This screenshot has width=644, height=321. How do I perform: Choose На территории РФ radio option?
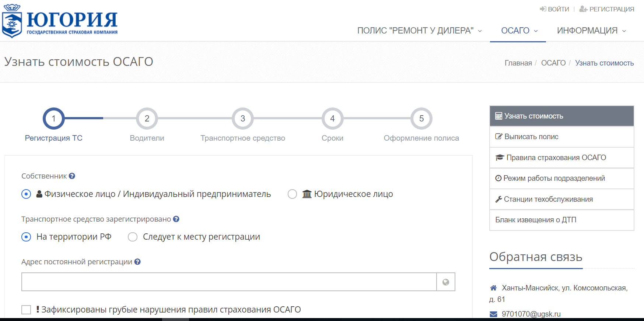coord(26,237)
